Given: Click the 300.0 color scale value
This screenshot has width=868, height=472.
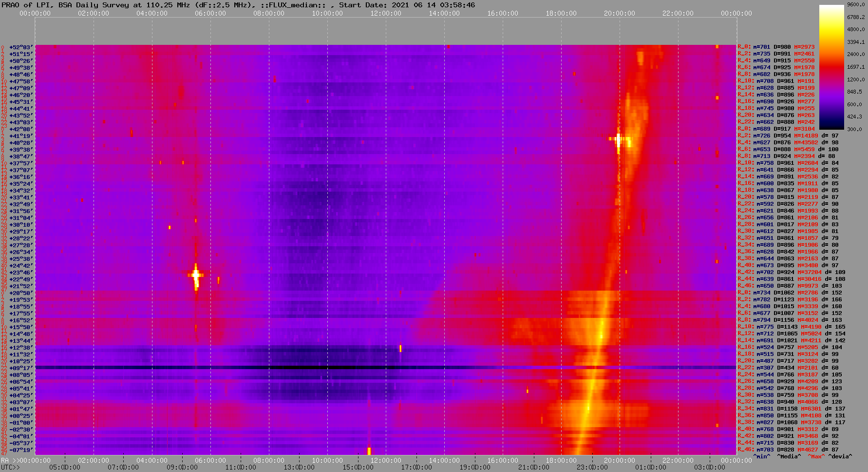Looking at the screenshot, I should click(x=854, y=130).
